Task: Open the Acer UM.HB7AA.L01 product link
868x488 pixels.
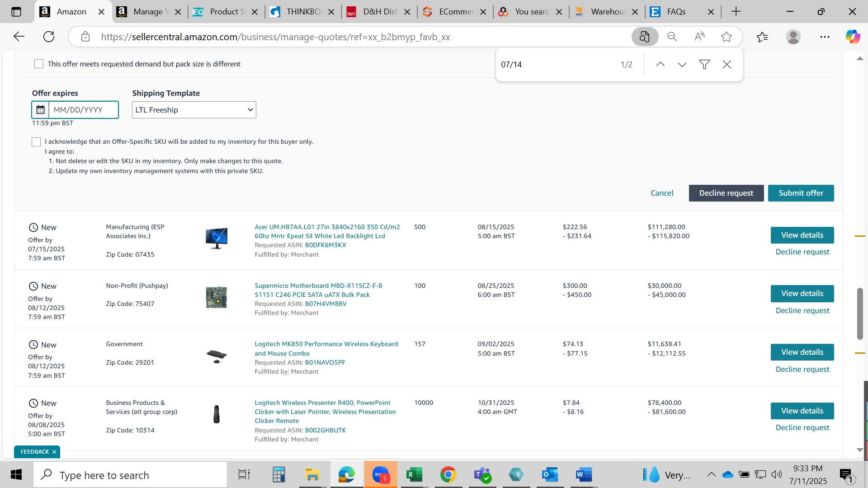Action: pos(327,231)
